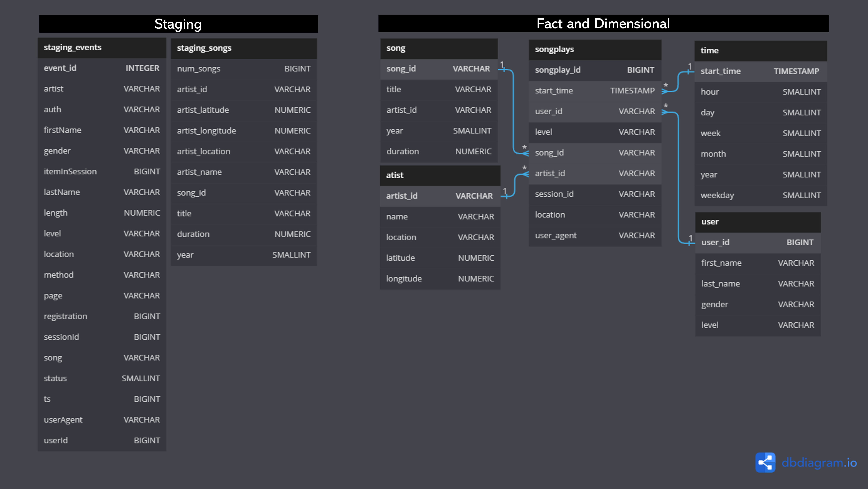The width and height of the screenshot is (868, 489).
Task: Click the user_agent row in songplays
Action: point(594,235)
